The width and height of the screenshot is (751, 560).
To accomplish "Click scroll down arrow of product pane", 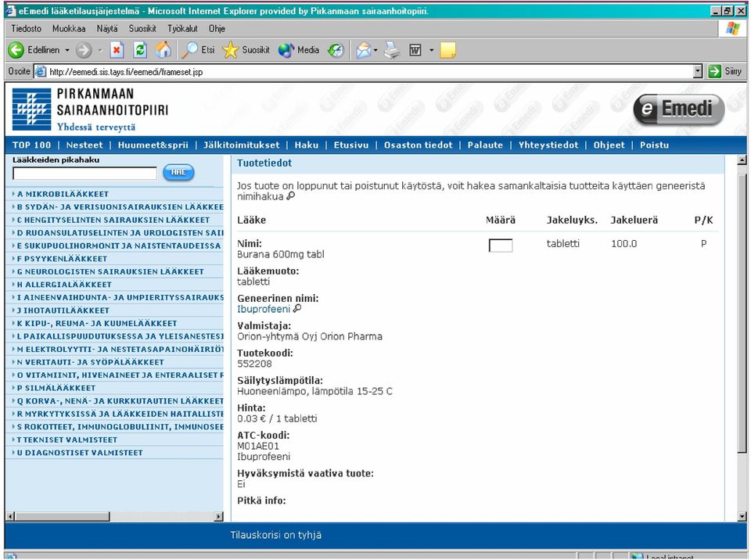I will click(742, 516).
